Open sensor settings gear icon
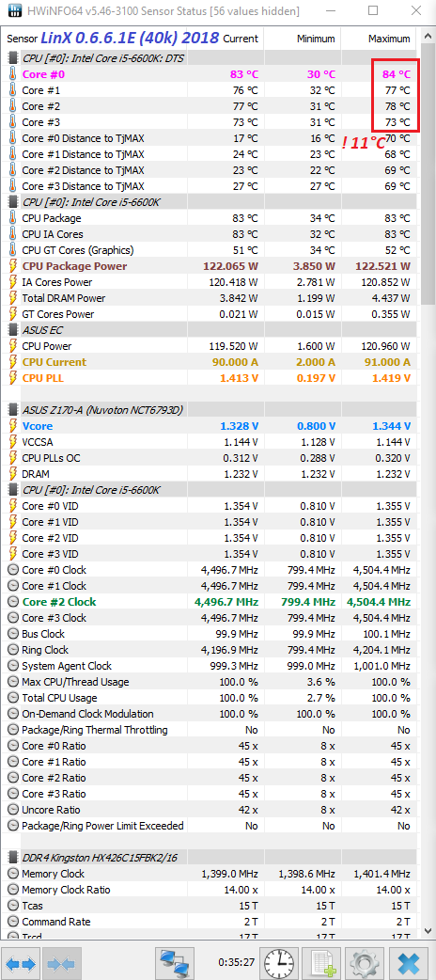The image size is (436, 980). pyautogui.click(x=365, y=963)
